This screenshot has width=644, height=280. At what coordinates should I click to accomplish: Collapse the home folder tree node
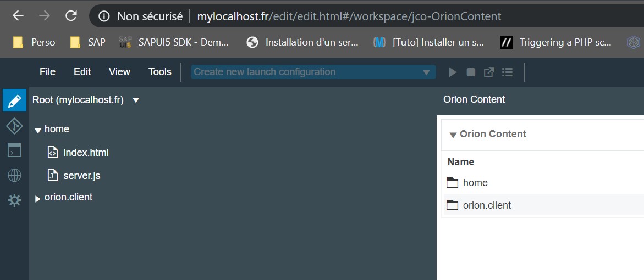pos(38,130)
